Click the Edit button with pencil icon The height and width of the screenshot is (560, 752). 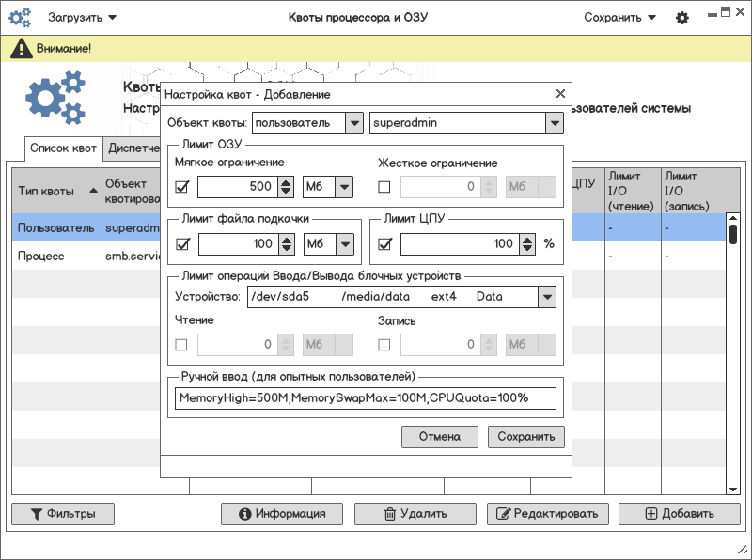click(547, 514)
